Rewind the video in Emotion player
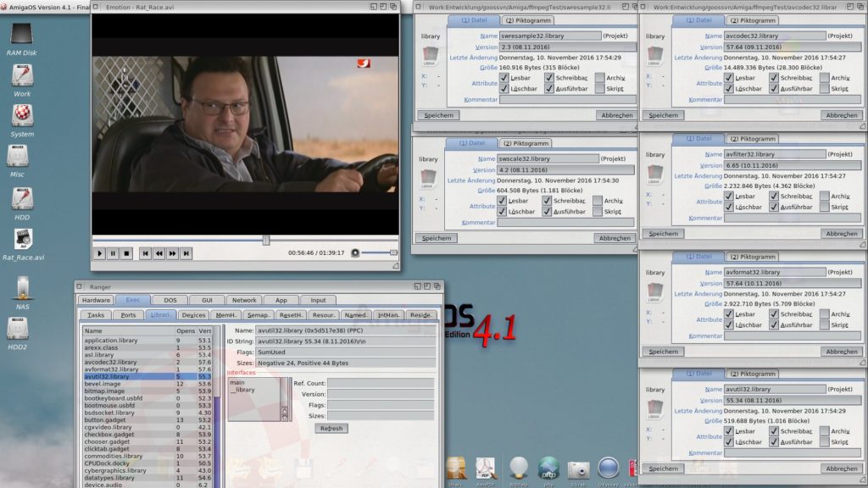 (x=159, y=253)
